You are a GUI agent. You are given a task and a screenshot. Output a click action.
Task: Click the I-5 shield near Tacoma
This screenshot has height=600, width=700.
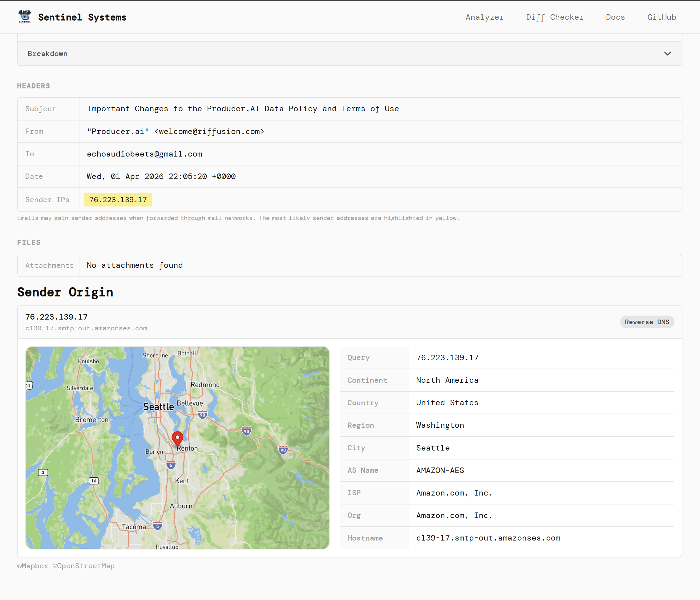157,526
